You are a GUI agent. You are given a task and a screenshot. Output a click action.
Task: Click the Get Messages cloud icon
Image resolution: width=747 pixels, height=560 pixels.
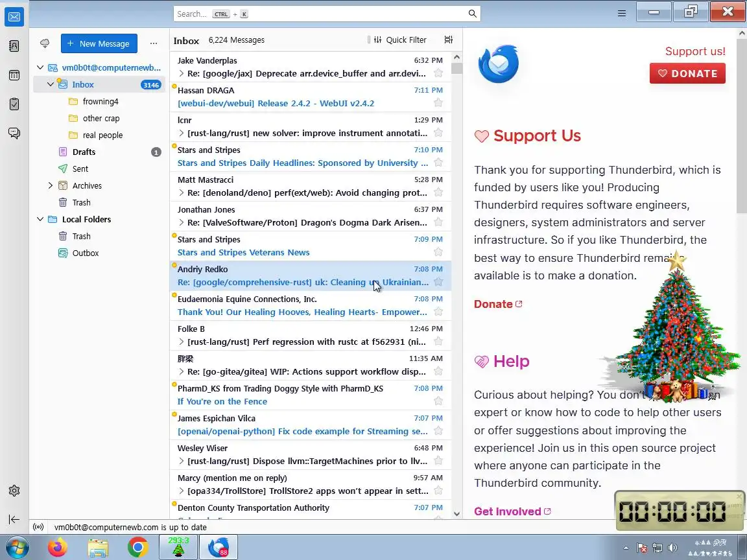click(45, 43)
